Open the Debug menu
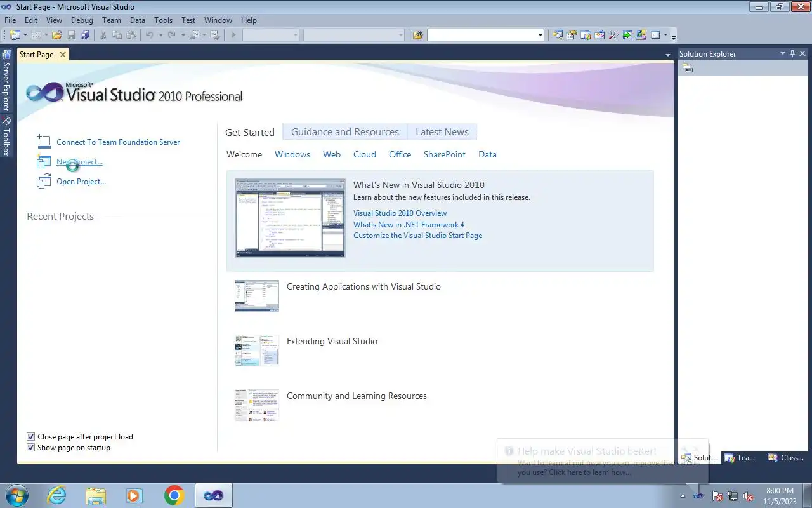This screenshot has width=812, height=508. click(x=82, y=20)
